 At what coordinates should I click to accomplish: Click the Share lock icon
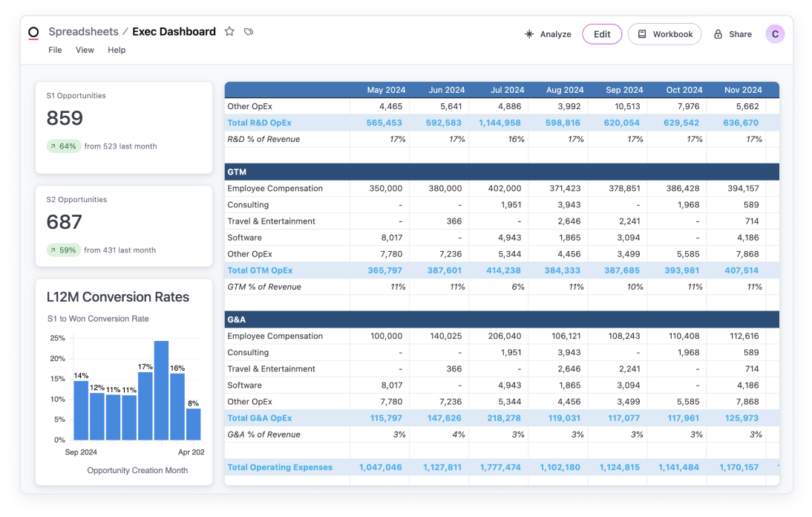(x=718, y=34)
